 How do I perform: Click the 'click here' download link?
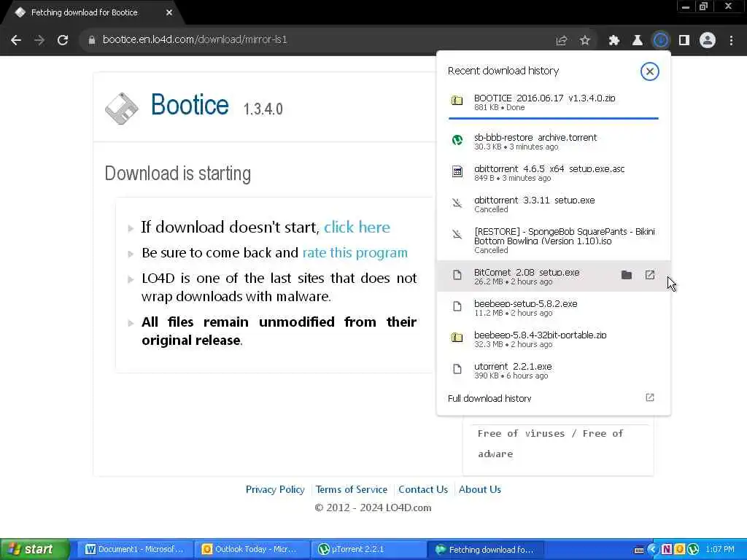(x=357, y=227)
